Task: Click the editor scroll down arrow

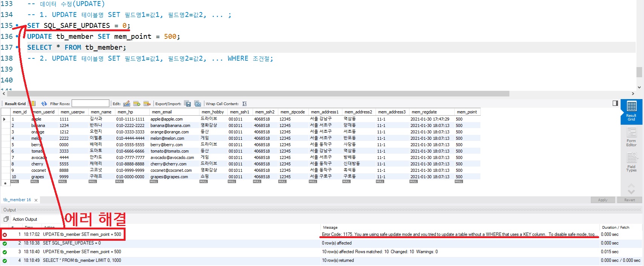Action: click(639, 87)
